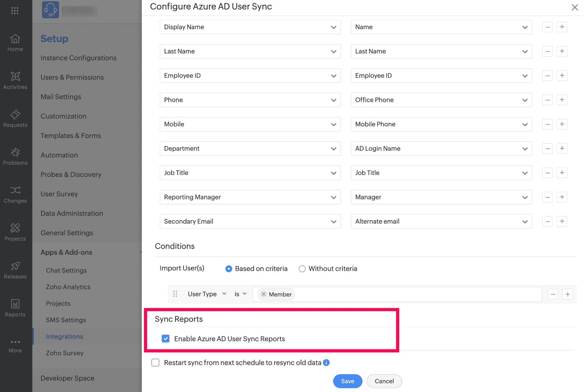The height and width of the screenshot is (392, 584).
Task: Click the apps grid icon at top left
Action: pyautogui.click(x=15, y=11)
